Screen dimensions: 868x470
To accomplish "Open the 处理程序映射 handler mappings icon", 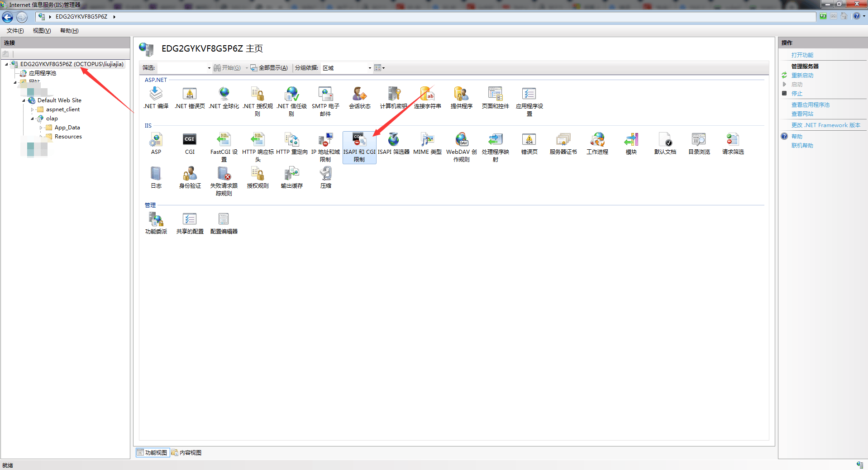I will [x=495, y=140].
